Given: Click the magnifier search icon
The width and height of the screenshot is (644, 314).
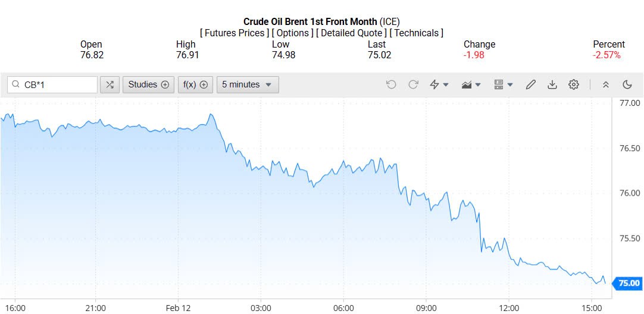Looking at the screenshot, I should point(15,84).
